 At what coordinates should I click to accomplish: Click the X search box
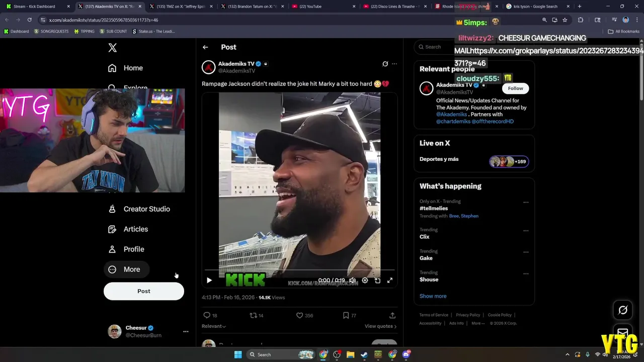(x=474, y=47)
